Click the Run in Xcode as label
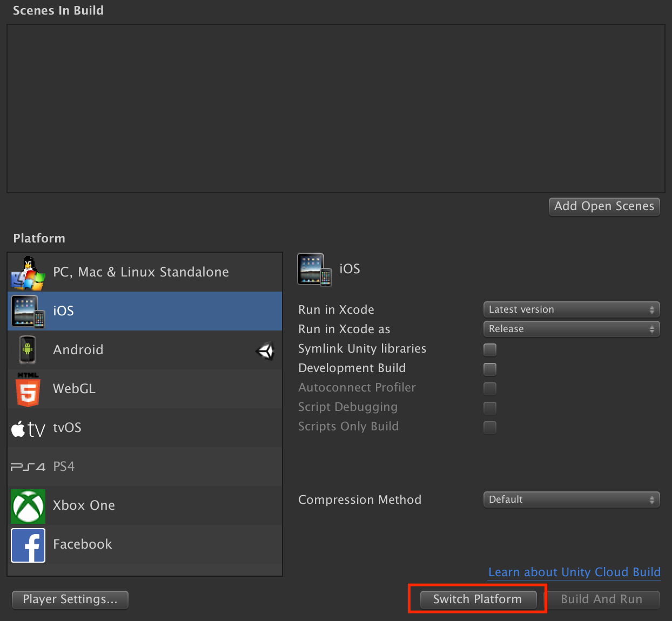672x621 pixels. [344, 329]
